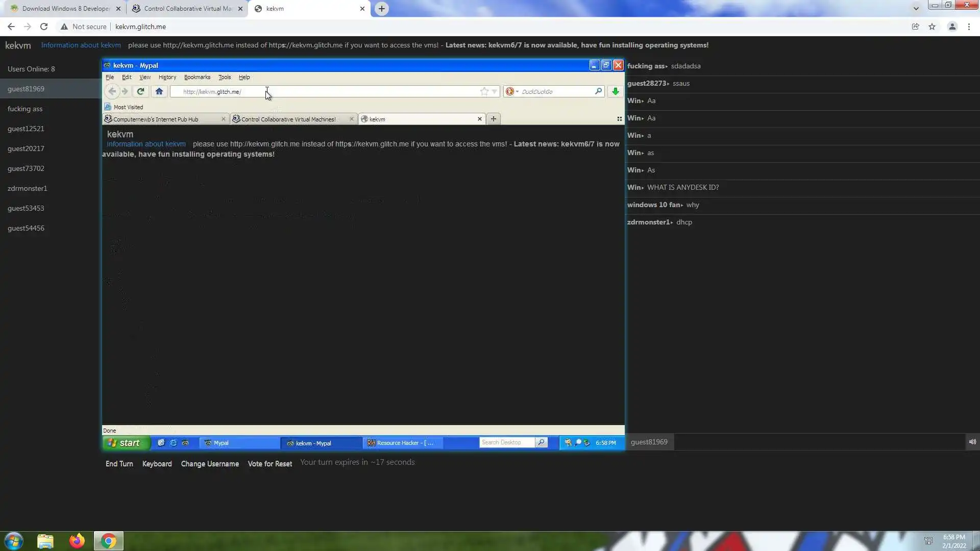Click Chrome's bookmark star icon
The width and height of the screenshot is (980, 551).
pos(932,27)
